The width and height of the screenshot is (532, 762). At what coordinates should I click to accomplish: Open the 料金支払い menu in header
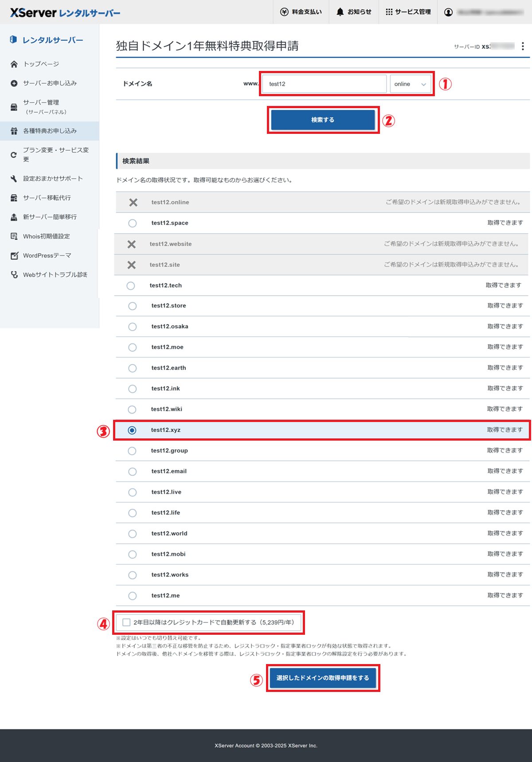pyautogui.click(x=301, y=12)
